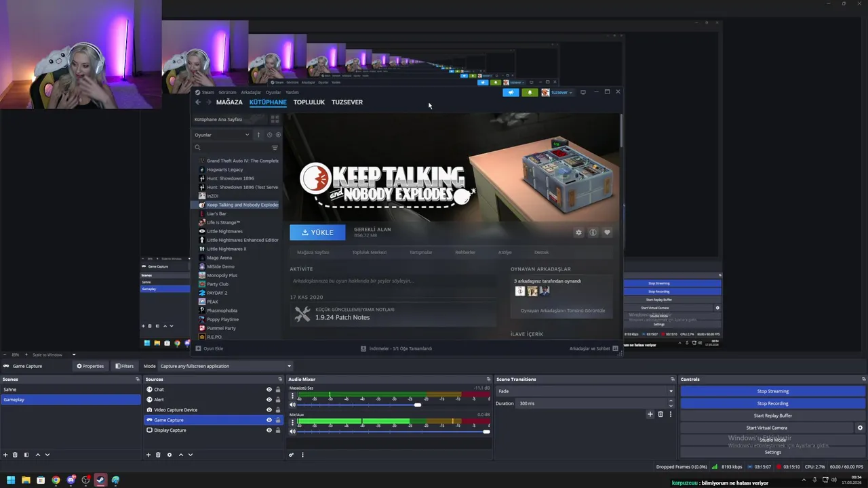This screenshot has height=488, width=868.
Task: Delete selected source with trash icon
Action: click(x=158, y=455)
